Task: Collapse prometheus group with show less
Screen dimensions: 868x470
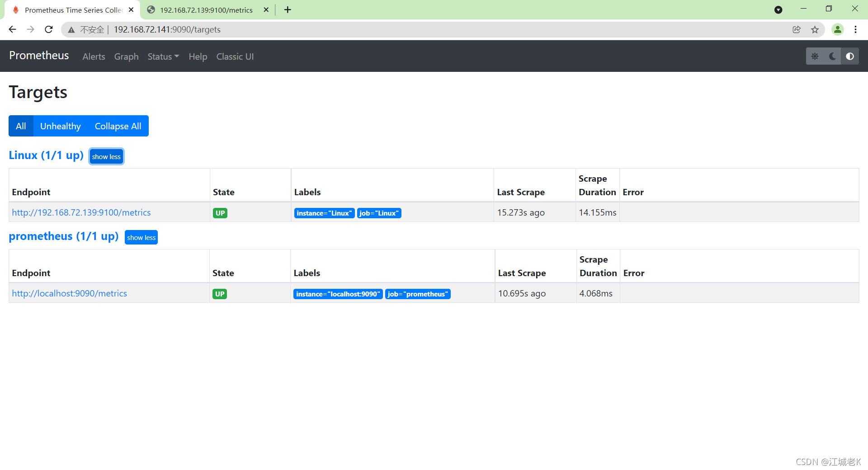Action: (141, 237)
